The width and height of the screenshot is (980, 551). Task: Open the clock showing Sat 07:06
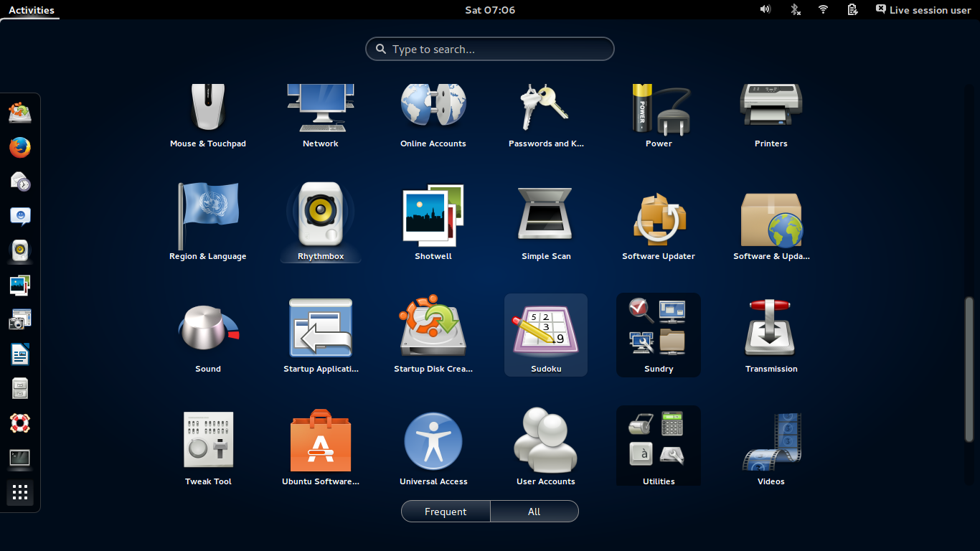(490, 10)
